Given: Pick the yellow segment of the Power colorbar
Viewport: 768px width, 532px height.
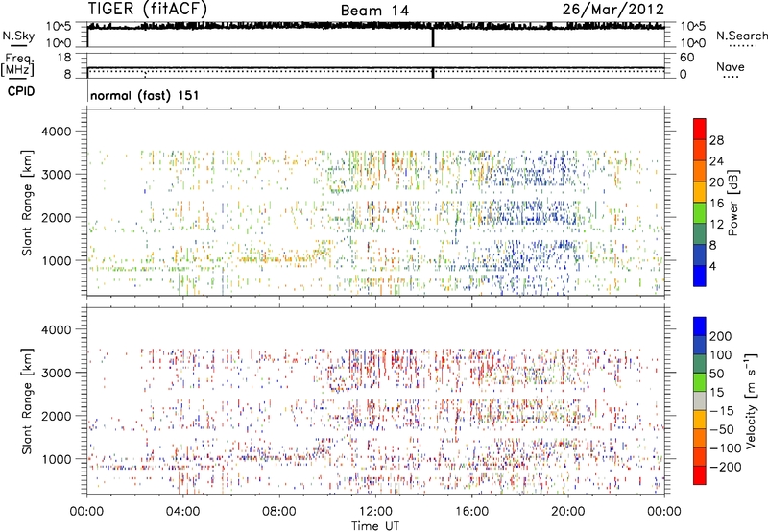Looking at the screenshot, I should (700, 188).
